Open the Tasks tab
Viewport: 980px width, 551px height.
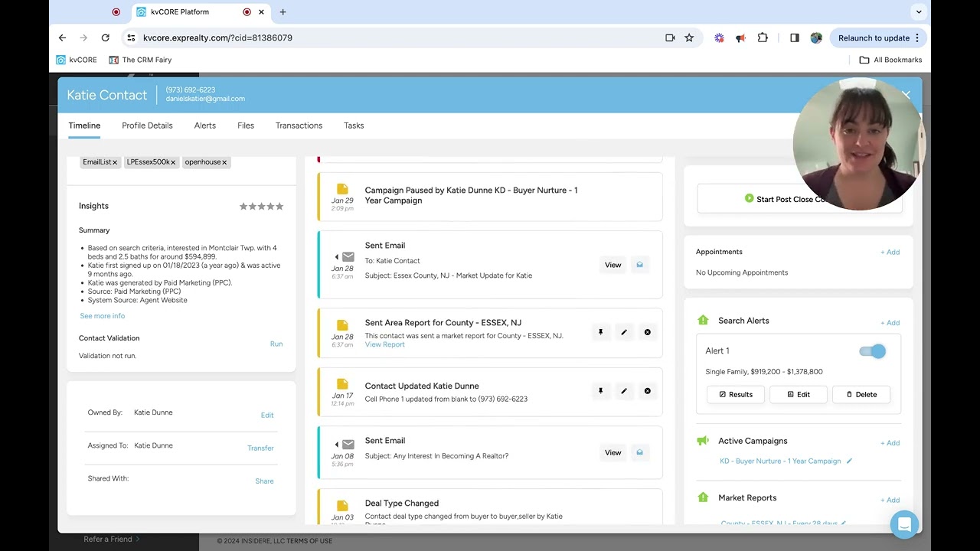(x=354, y=126)
